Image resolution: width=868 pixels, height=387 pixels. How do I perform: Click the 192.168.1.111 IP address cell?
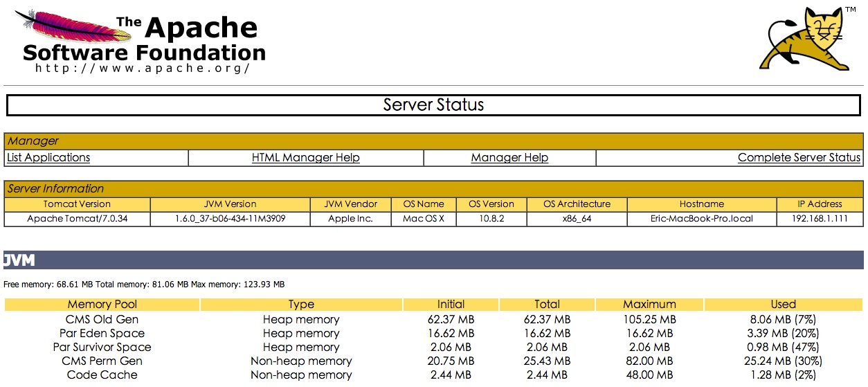[x=820, y=219]
